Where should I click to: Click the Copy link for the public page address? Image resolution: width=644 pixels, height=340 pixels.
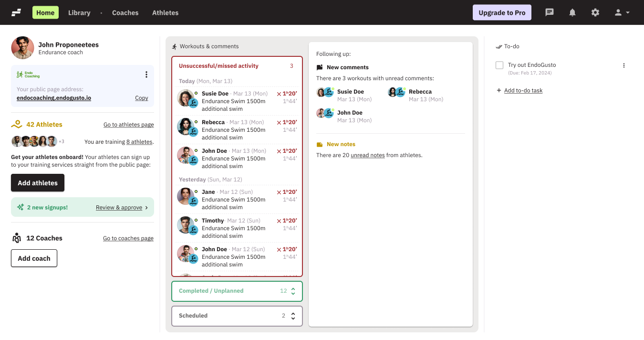[x=141, y=98]
